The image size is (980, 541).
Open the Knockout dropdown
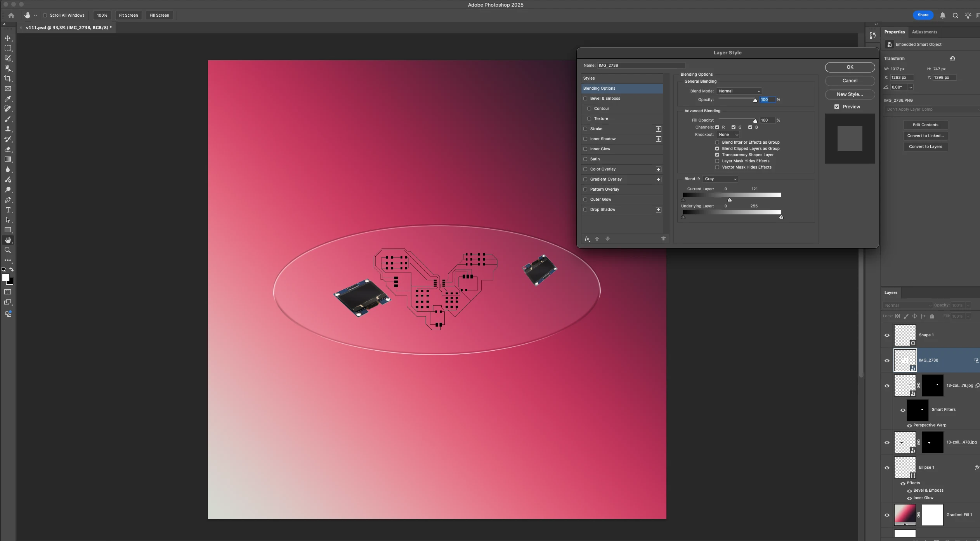[x=728, y=135]
